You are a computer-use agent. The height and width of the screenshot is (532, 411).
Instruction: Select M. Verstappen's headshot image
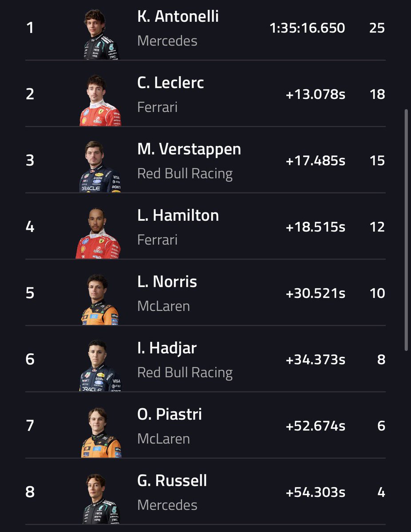[x=100, y=166]
